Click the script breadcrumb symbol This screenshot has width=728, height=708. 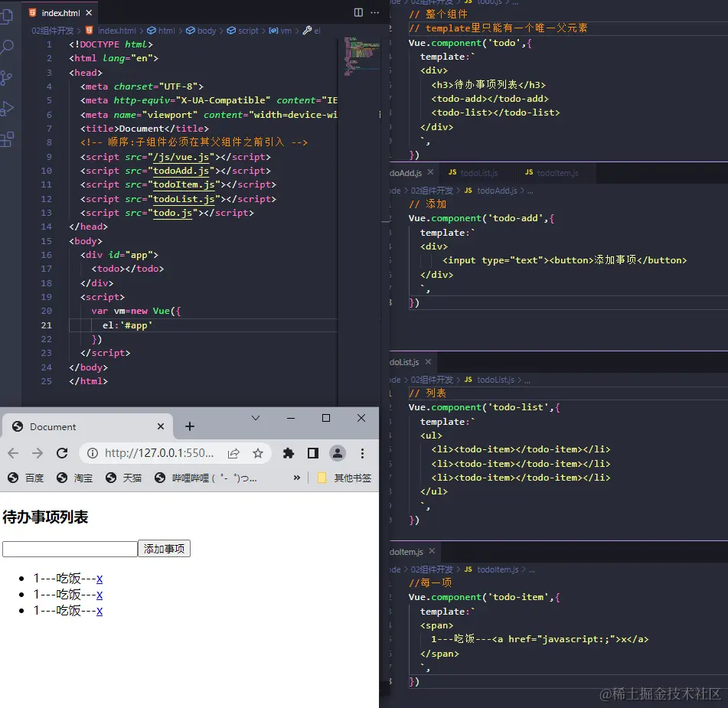(243, 31)
